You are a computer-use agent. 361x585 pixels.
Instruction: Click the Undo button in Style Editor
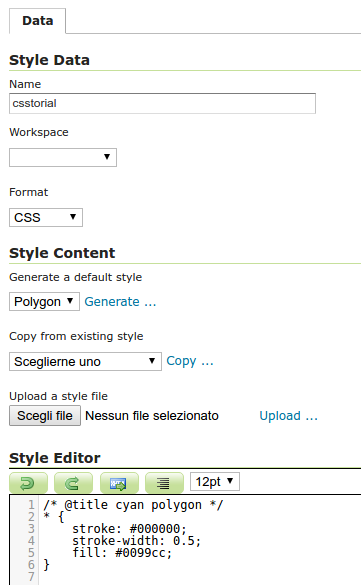(28, 483)
